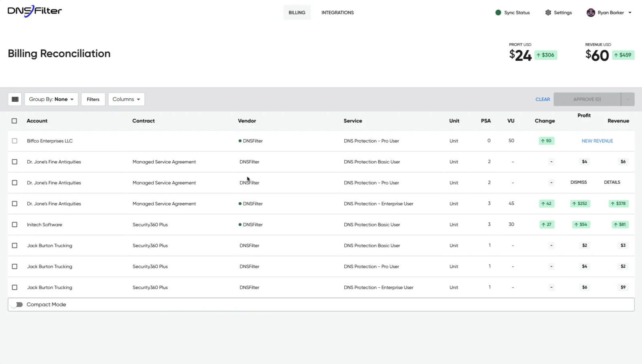Viewport: 642px width, 364px height.
Task: Sort by the Account column header
Action: (x=37, y=121)
